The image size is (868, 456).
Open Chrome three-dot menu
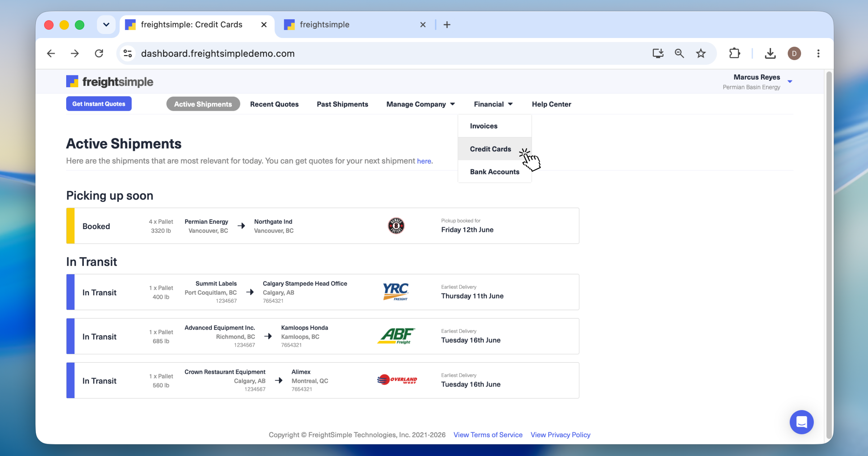(x=818, y=54)
